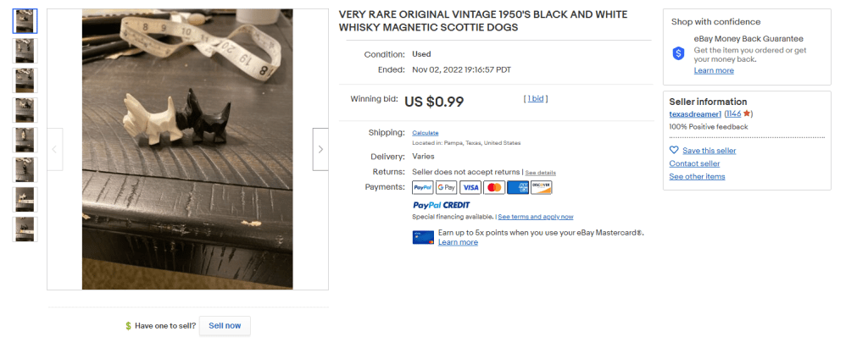The width and height of the screenshot is (868, 348).
Task: Open Contact seller link
Action: click(694, 163)
